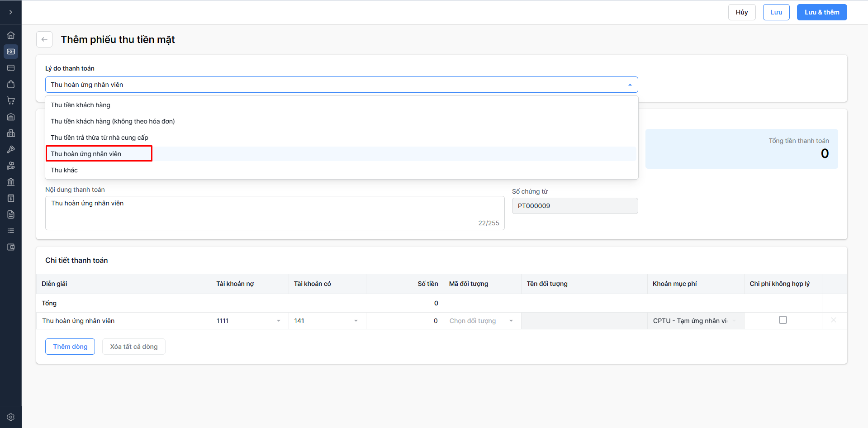Image resolution: width=868 pixels, height=428 pixels.
Task: Click the back arrow beside the page title
Action: click(44, 39)
